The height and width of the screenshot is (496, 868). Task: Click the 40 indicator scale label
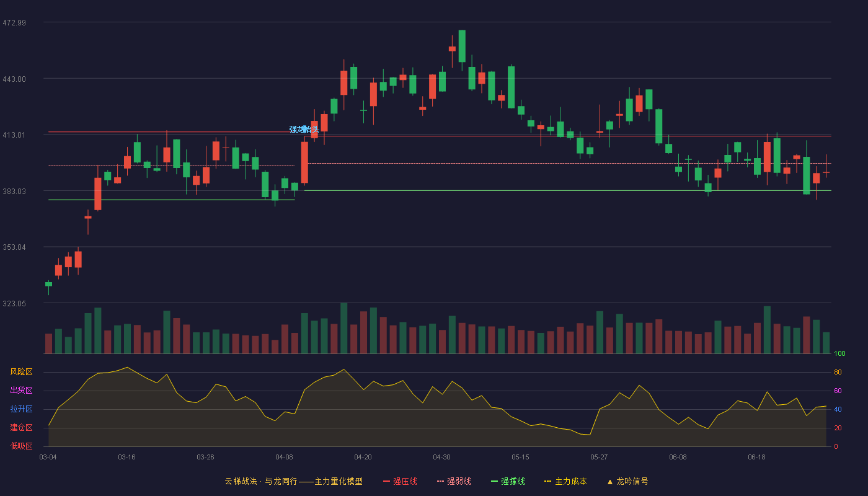point(838,409)
